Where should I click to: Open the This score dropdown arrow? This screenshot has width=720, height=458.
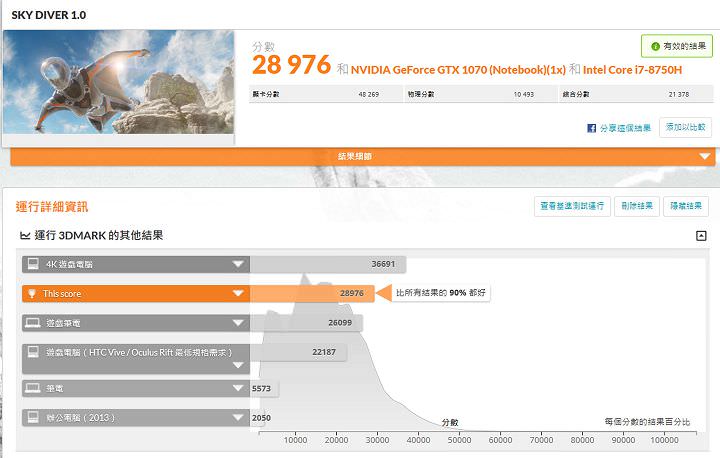click(238, 293)
